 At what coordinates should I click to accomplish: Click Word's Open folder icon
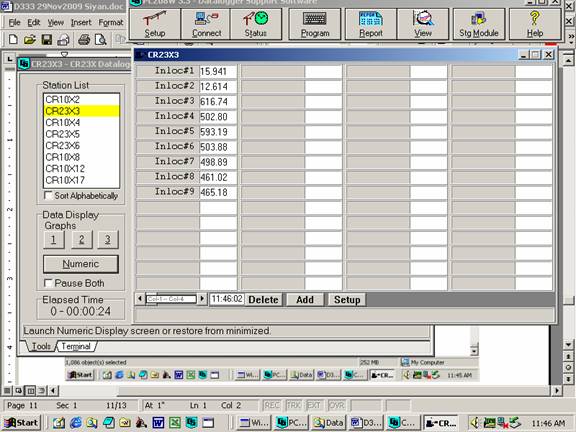(30, 39)
